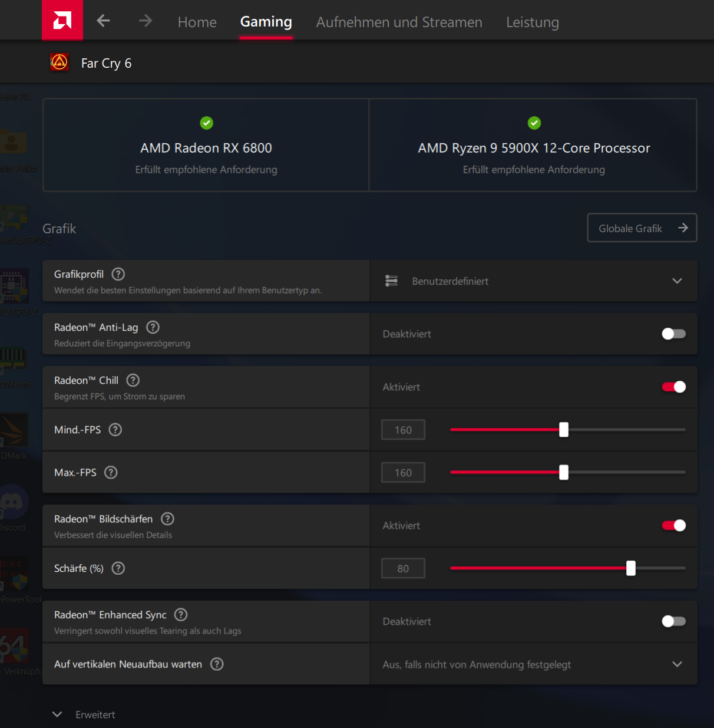
Task: Click the Max.-FPS slider handle
Action: (564, 472)
